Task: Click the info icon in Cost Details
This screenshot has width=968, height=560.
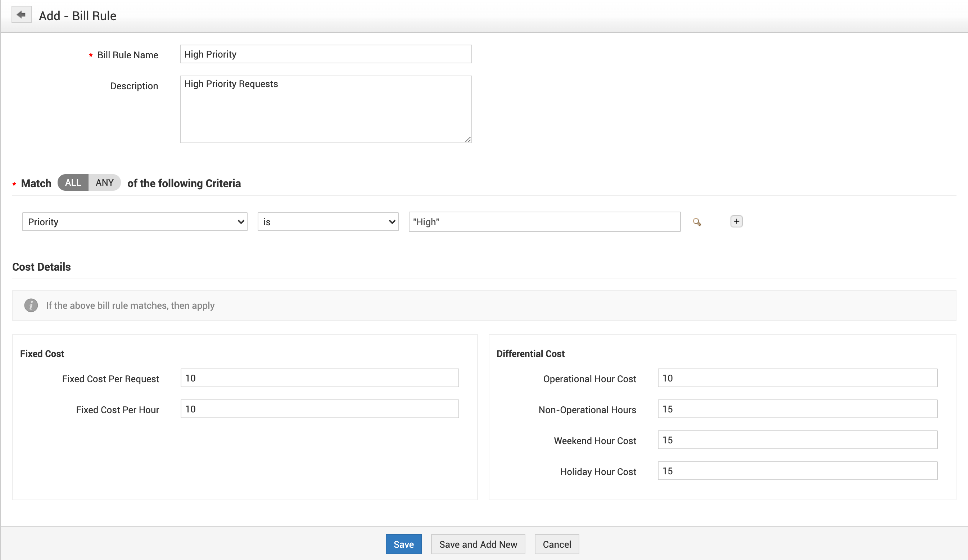Action: click(31, 305)
